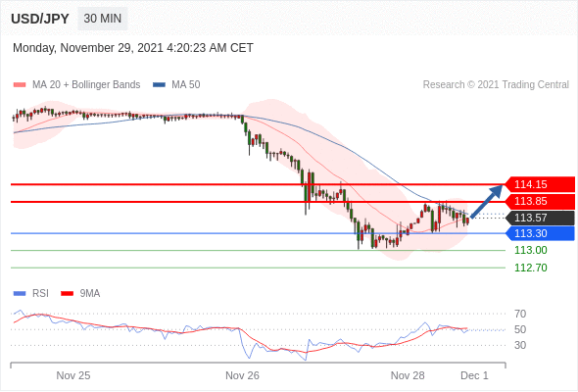This screenshot has height=392, width=578.
Task: Click the 112.70 green support label
Action: coord(531,268)
